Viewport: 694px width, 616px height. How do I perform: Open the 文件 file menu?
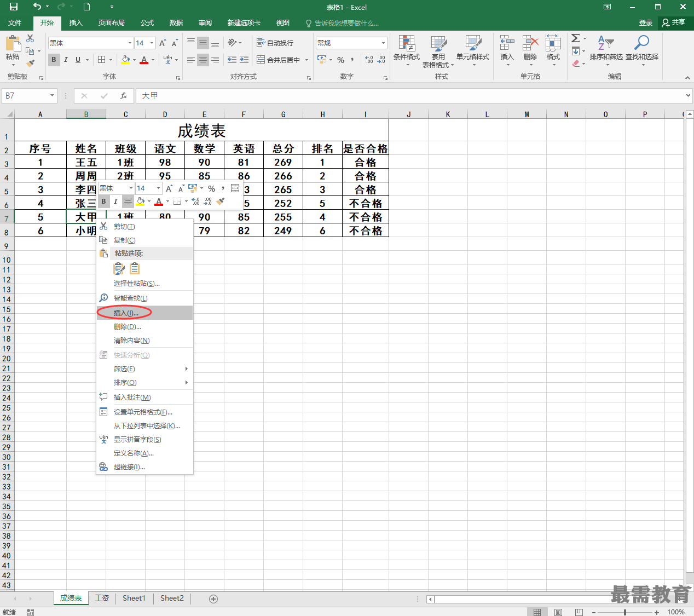click(15, 23)
